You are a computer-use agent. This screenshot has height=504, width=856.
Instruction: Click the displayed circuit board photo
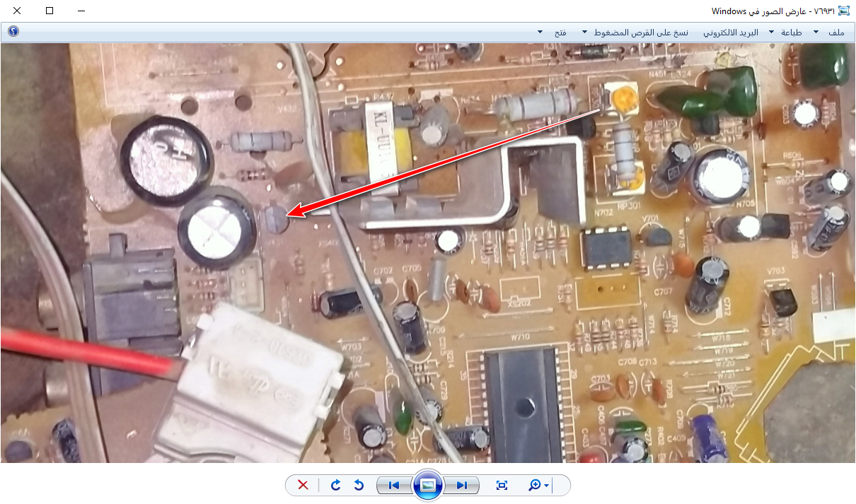coord(427,253)
